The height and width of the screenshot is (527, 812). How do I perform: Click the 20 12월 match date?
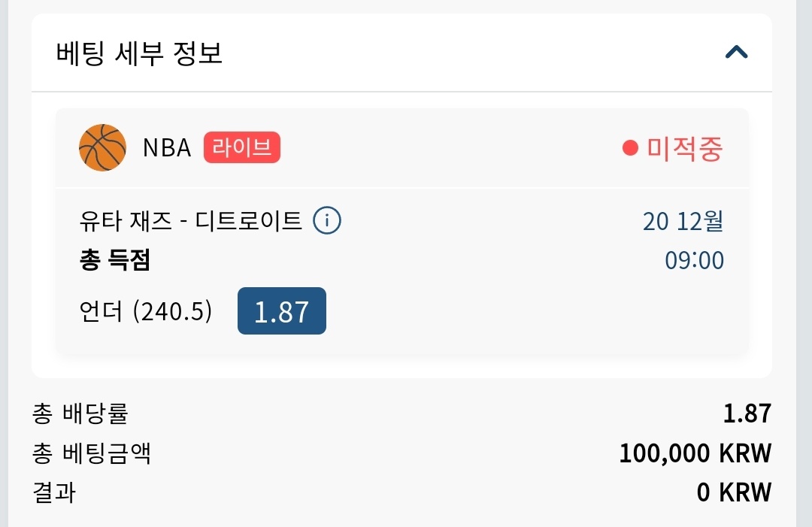tap(683, 221)
